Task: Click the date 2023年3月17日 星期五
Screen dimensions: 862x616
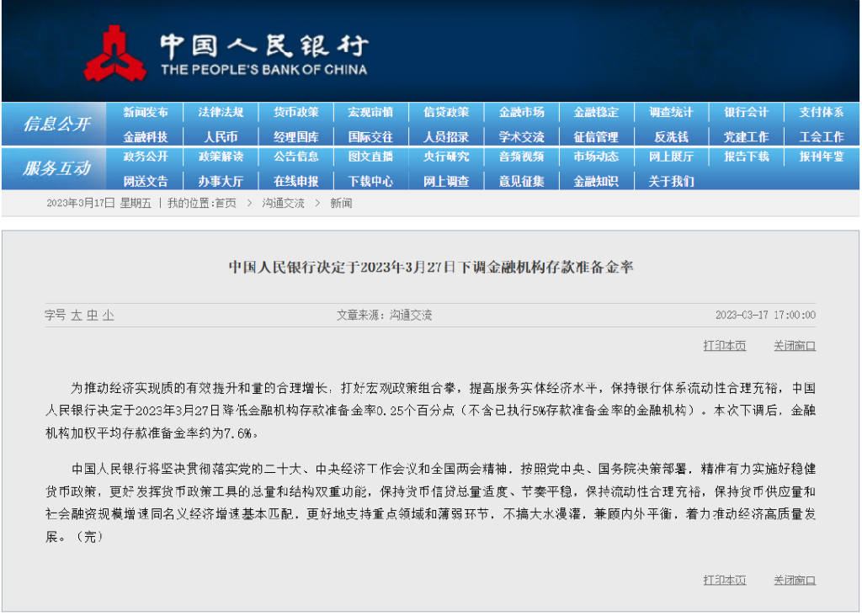Action: pos(99,204)
